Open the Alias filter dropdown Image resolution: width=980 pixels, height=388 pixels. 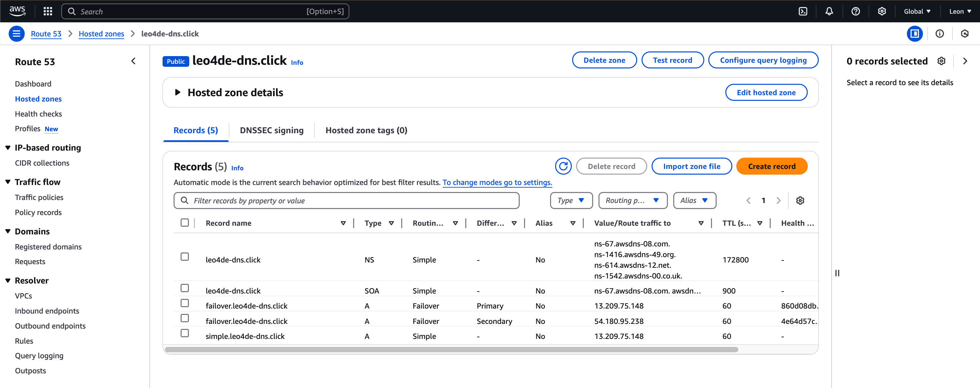click(x=694, y=200)
